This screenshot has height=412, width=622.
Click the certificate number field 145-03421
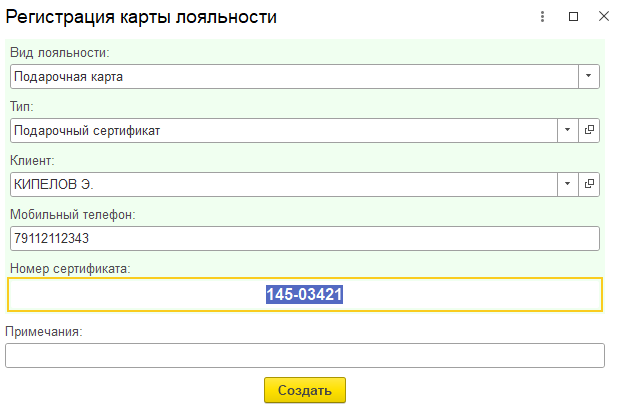(304, 295)
